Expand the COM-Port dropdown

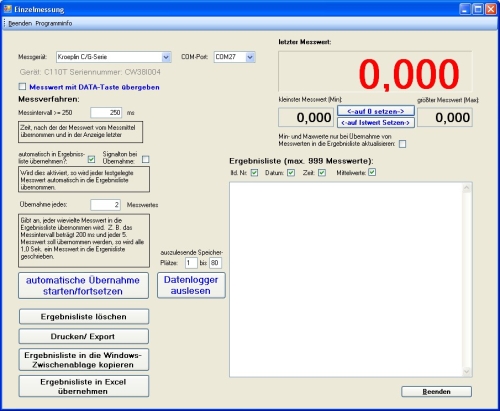click(x=250, y=57)
